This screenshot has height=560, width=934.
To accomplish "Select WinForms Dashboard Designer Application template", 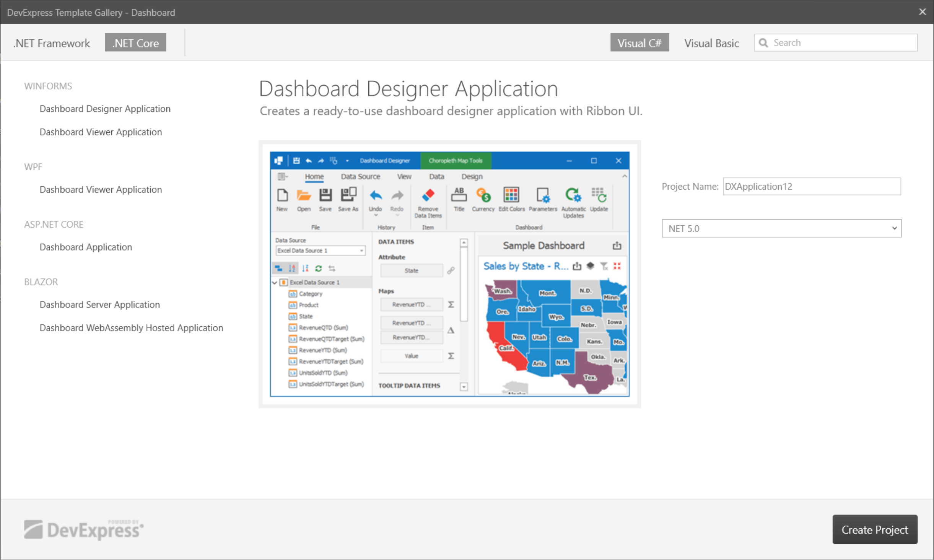I will click(105, 109).
